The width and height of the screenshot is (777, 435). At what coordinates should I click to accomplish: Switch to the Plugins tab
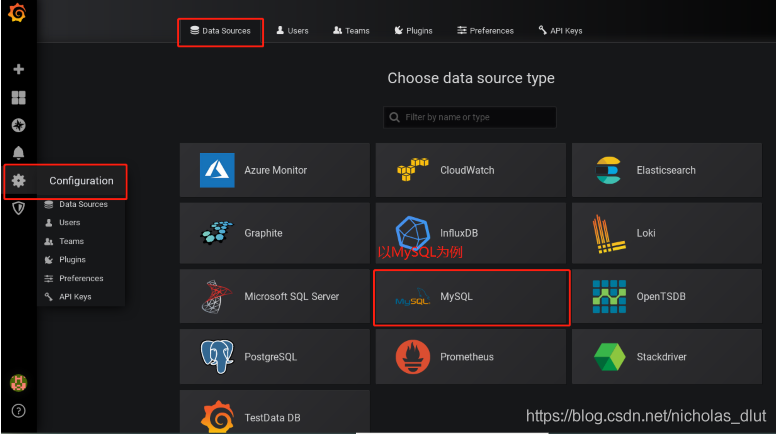pos(413,31)
